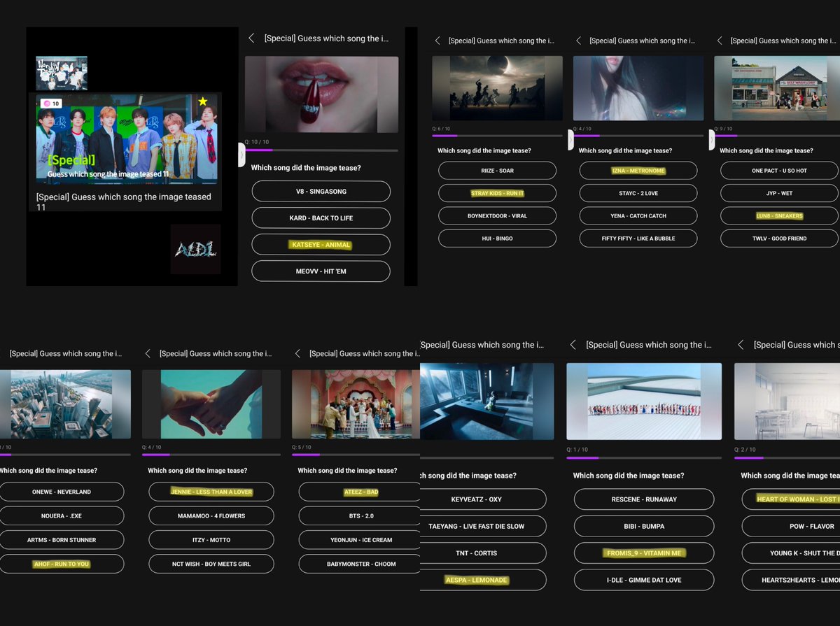Choose TAEYANG - LIVE FAST DIE SLOW
This screenshot has width=840, height=626.
pos(484,526)
